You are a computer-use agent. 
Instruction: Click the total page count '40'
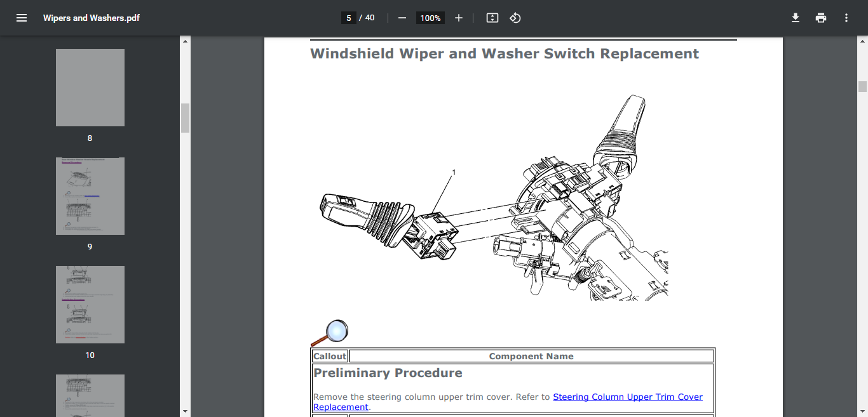(370, 18)
